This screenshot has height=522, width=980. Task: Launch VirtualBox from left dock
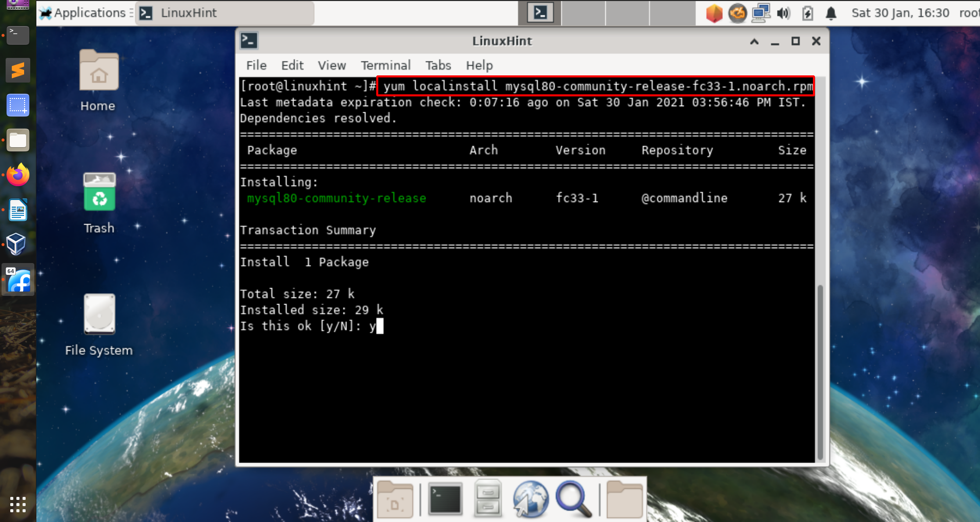[x=17, y=244]
